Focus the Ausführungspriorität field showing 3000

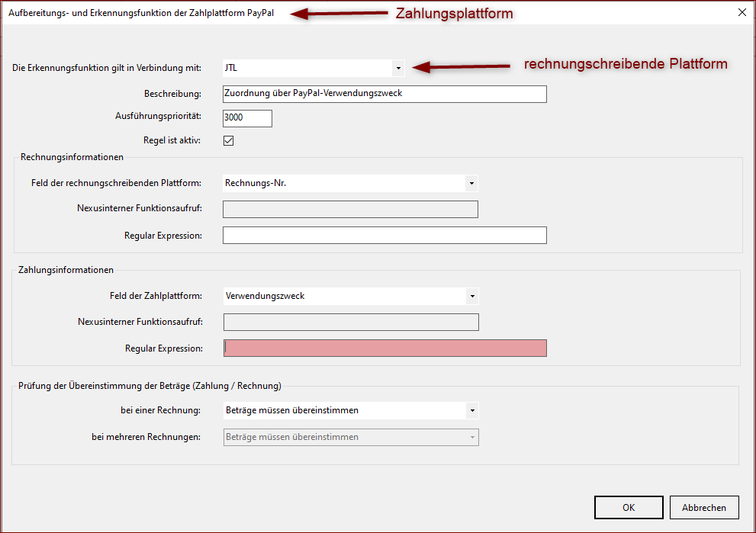(247, 118)
